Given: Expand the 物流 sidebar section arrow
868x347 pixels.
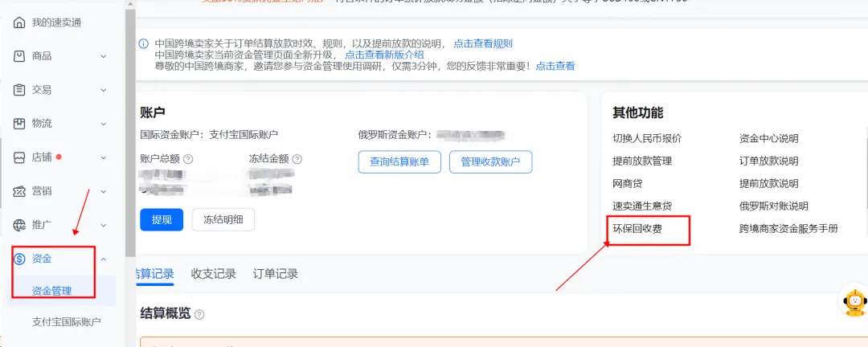Looking at the screenshot, I should [103, 124].
